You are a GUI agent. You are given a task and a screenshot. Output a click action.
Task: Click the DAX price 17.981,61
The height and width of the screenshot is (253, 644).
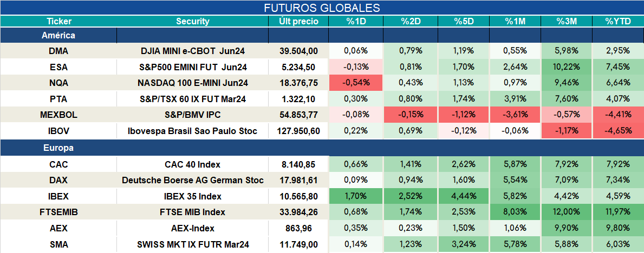(x=298, y=181)
